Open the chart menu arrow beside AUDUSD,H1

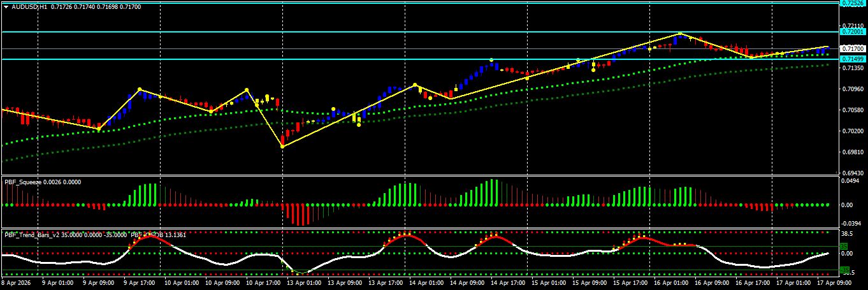(6, 6)
